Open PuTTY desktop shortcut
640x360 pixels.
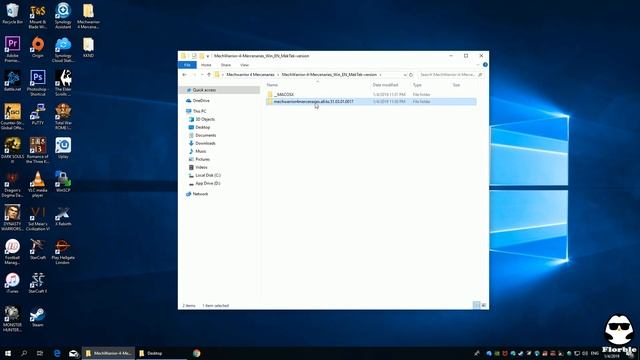(x=38, y=114)
